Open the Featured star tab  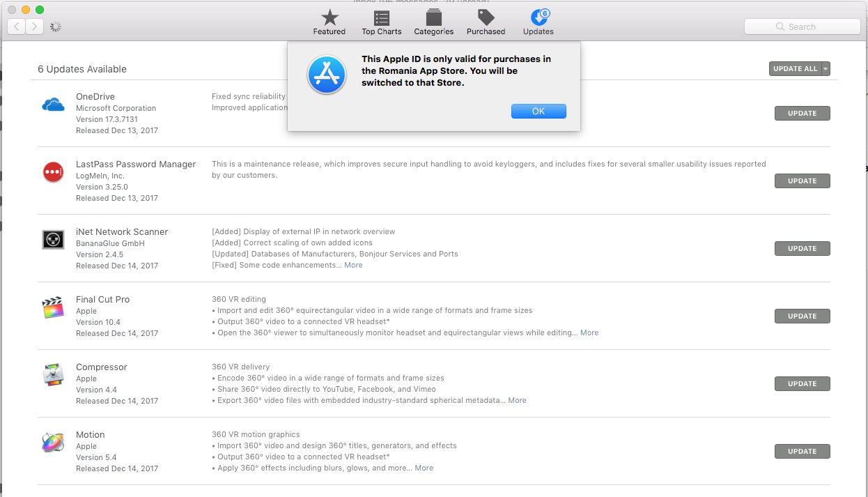coord(329,22)
